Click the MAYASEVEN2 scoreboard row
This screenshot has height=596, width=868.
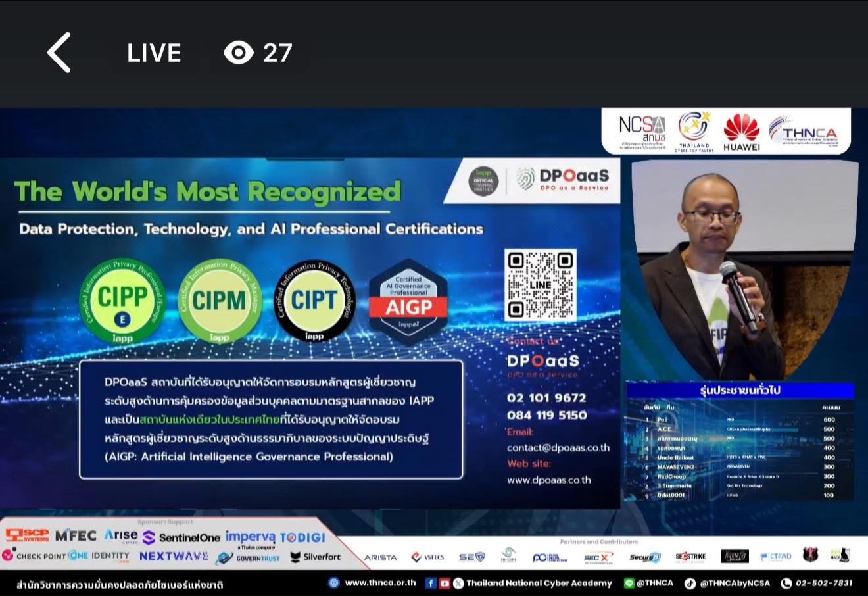pyautogui.click(x=740, y=466)
